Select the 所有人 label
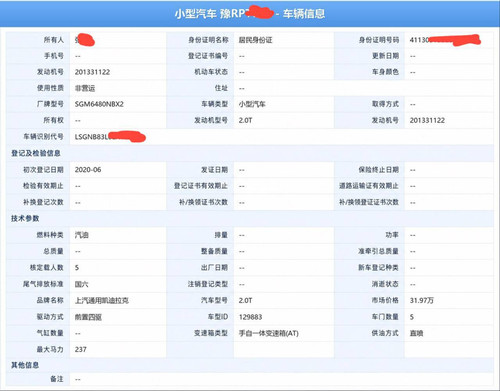 (53, 40)
